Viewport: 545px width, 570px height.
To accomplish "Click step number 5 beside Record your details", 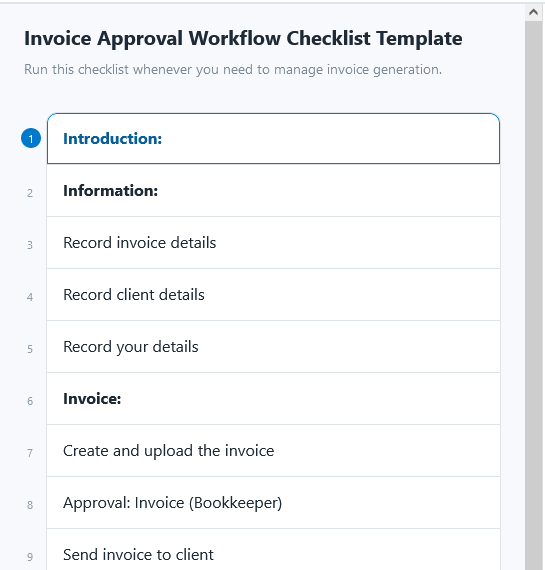I will coord(30,349).
